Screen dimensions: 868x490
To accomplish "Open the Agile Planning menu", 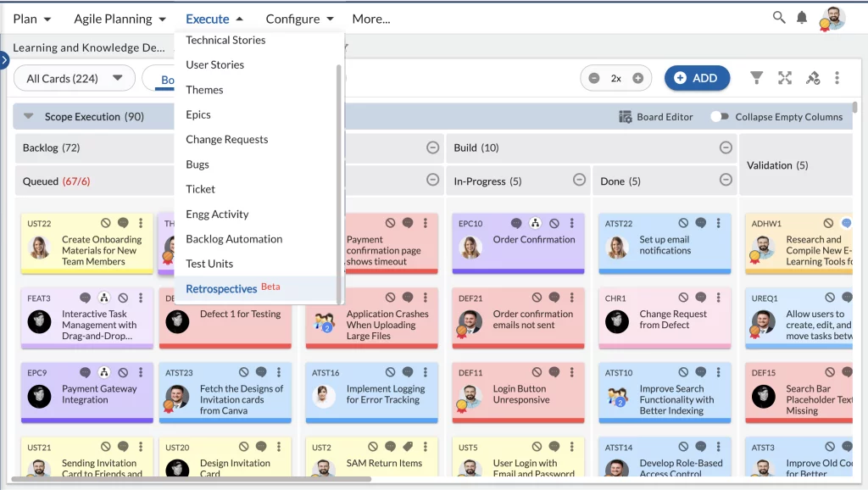I will tap(120, 19).
